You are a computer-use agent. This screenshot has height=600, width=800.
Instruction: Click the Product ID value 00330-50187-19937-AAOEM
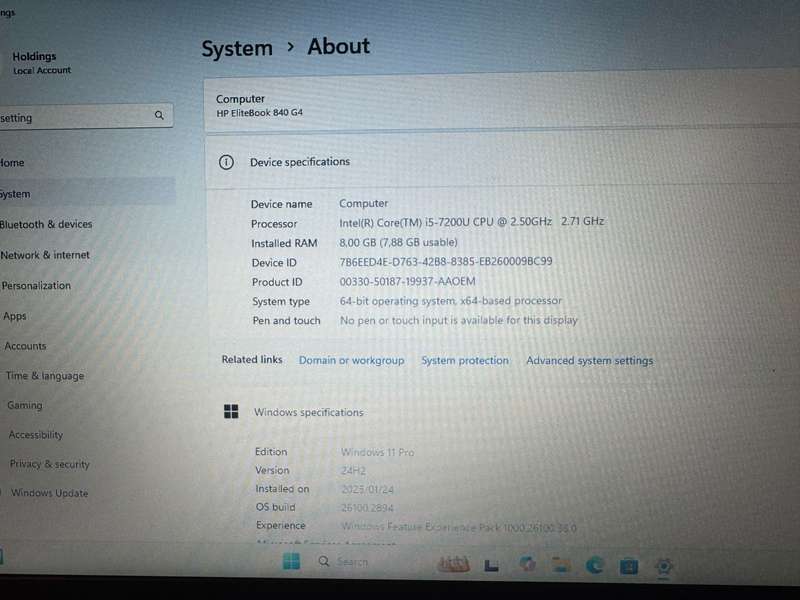pos(407,281)
